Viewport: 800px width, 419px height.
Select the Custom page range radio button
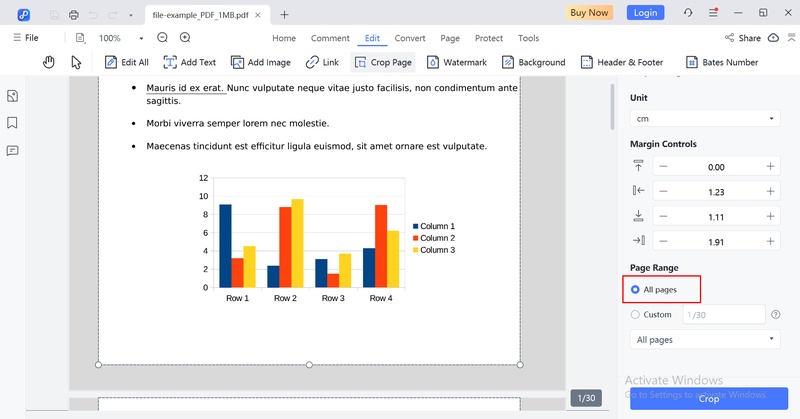636,315
